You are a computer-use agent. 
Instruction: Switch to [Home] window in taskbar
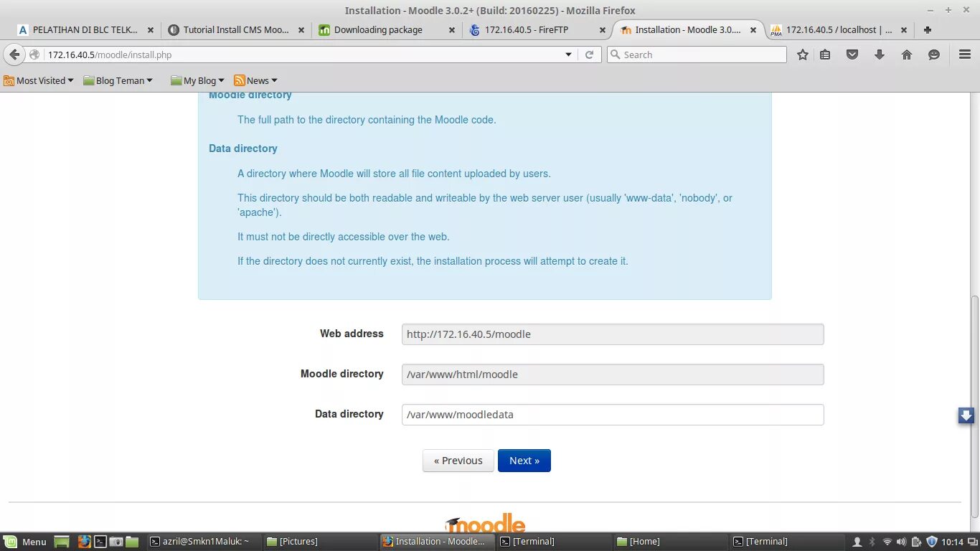click(x=671, y=542)
